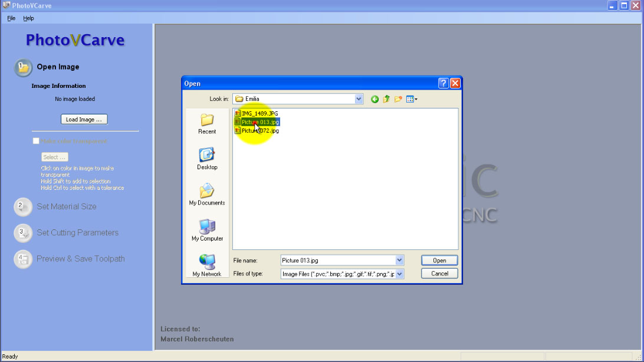Screen dimensions: 644x362
Task: Click the Cancel button
Action: point(439,274)
